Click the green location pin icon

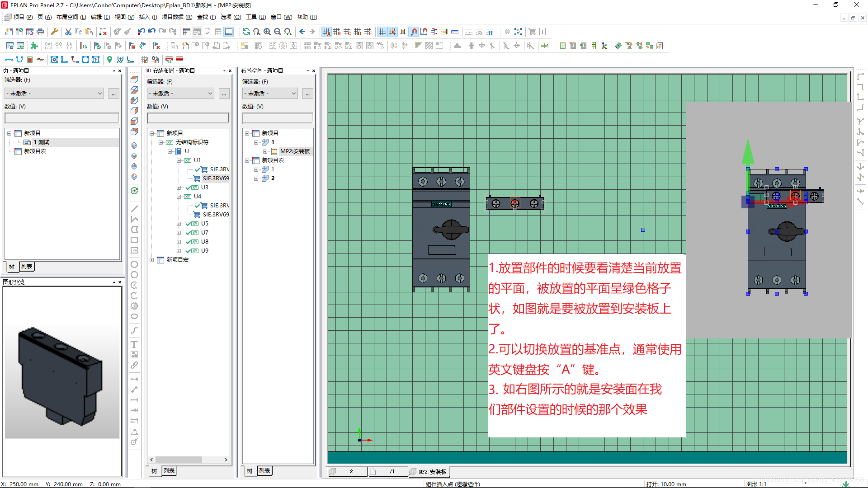(109, 60)
